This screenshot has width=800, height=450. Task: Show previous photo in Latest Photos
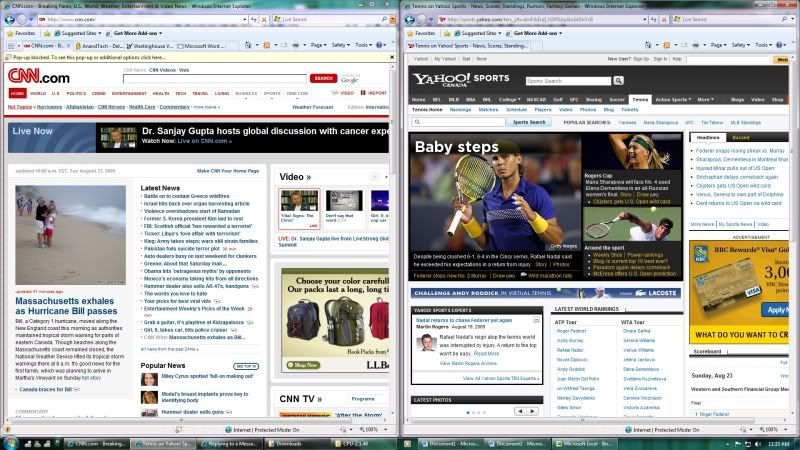pos(520,411)
